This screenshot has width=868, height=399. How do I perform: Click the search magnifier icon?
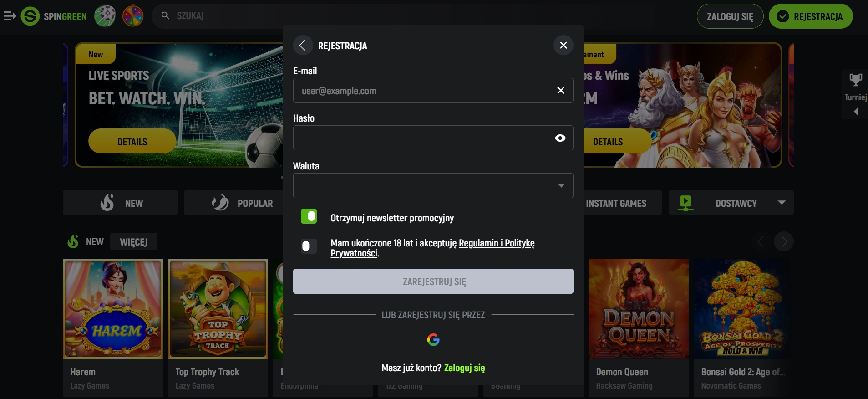click(165, 16)
